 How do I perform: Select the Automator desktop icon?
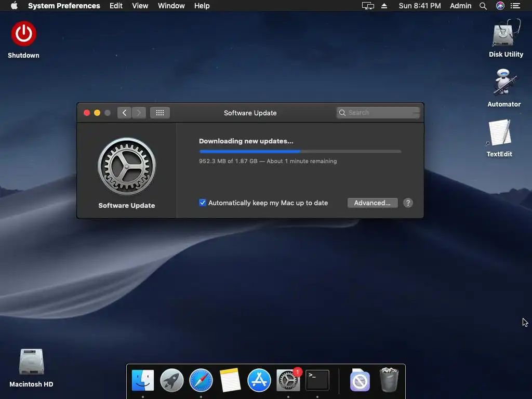[504, 83]
